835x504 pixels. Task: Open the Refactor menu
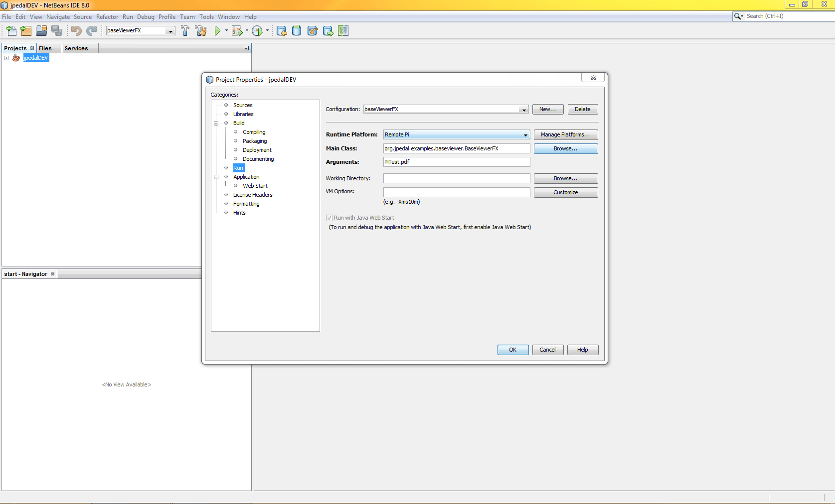[x=107, y=17]
